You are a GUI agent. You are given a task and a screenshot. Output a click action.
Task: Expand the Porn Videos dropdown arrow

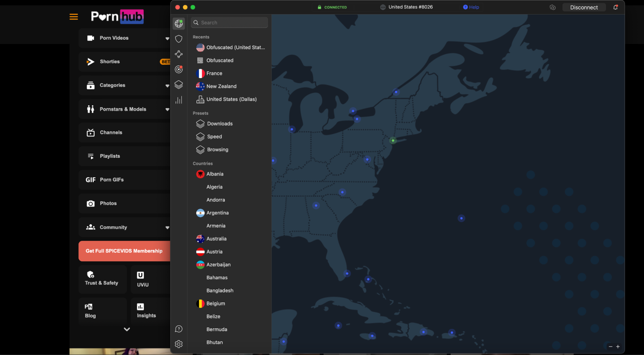point(167,38)
